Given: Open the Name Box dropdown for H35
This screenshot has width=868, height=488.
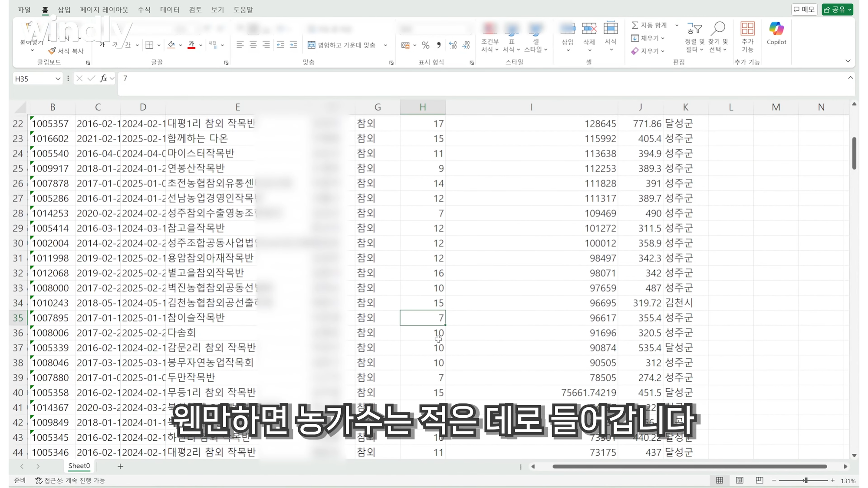Looking at the screenshot, I should click(x=58, y=79).
